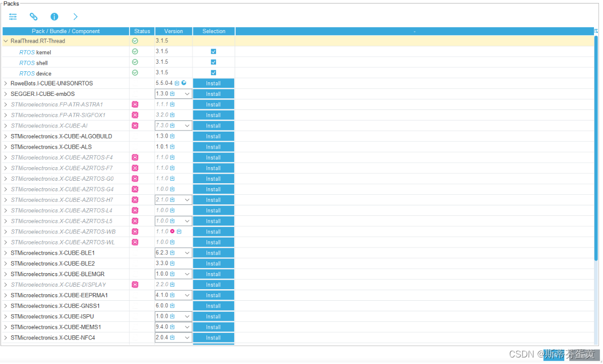Image resolution: width=603 pixels, height=364 pixels.
Task: Click globe icon beside version 5.5.0-4
Action: point(184,83)
